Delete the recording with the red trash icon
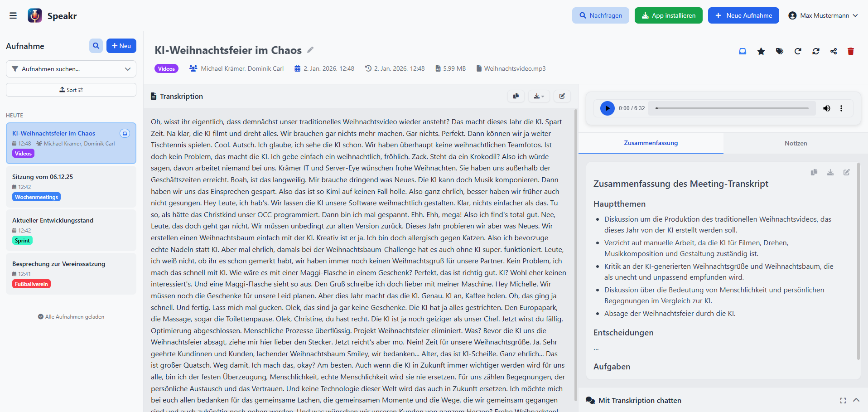The height and width of the screenshot is (412, 868). pyautogui.click(x=850, y=51)
